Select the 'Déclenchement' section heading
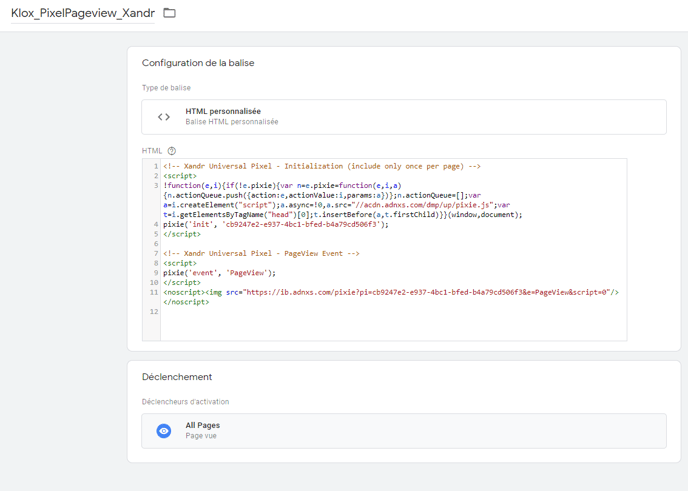688x491 pixels. 177,377
